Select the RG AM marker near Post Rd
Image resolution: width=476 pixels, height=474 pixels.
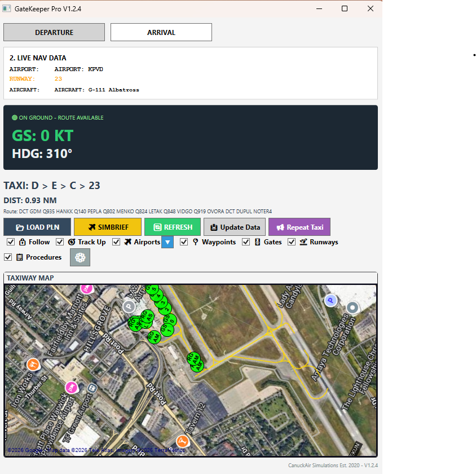[x=154, y=336]
